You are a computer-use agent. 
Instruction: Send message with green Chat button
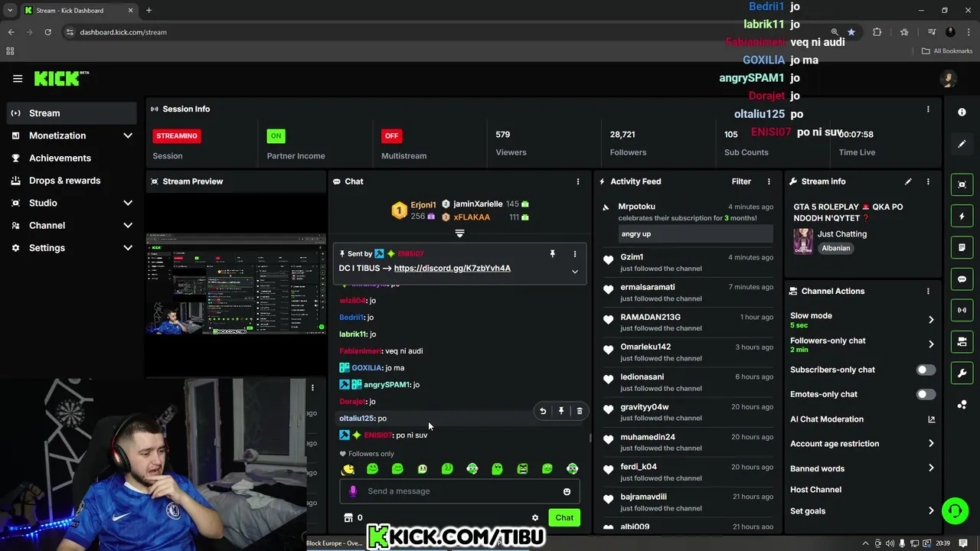(x=564, y=518)
